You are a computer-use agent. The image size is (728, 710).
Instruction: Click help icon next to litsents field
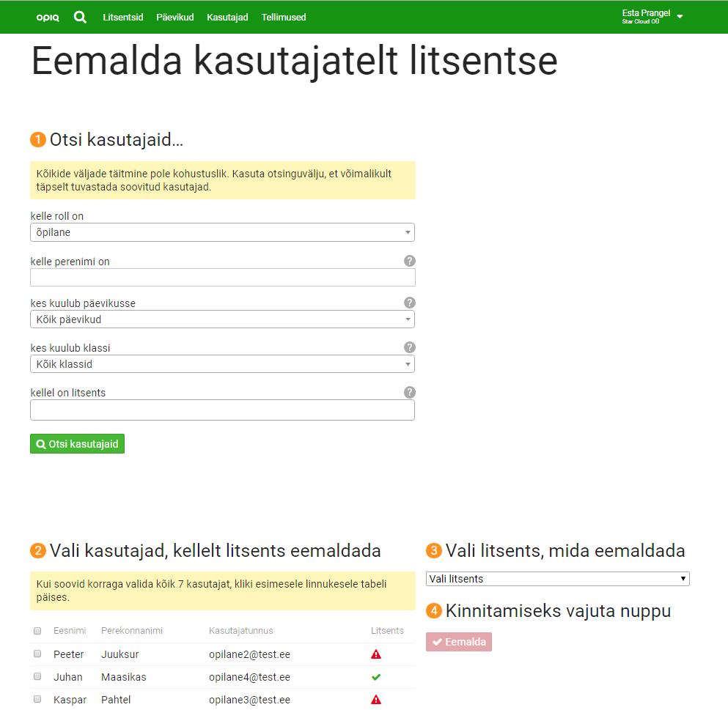pos(410,392)
